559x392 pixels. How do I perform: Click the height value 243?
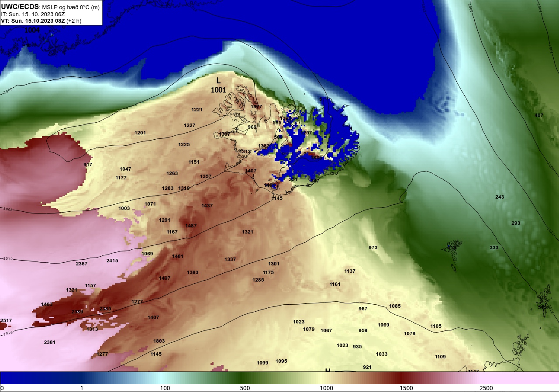tap(500, 197)
